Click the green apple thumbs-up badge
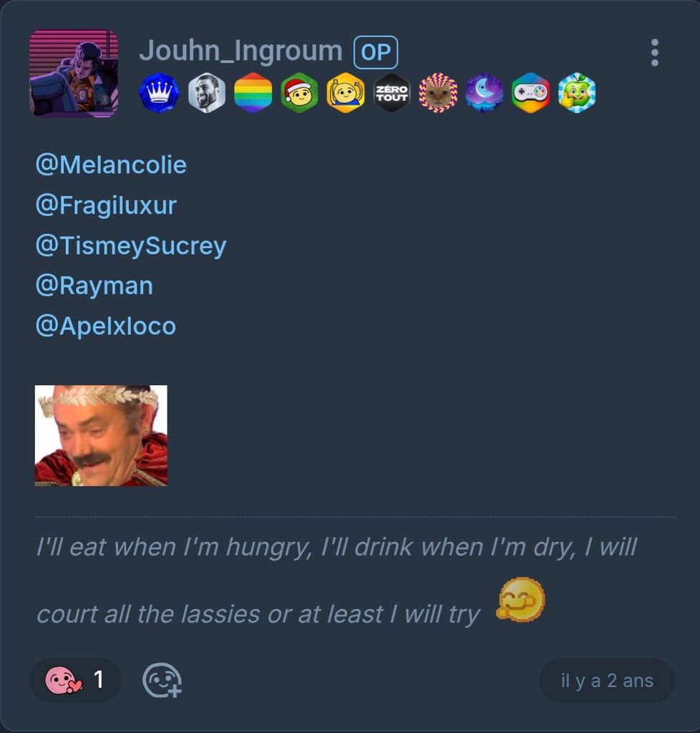 tap(577, 93)
